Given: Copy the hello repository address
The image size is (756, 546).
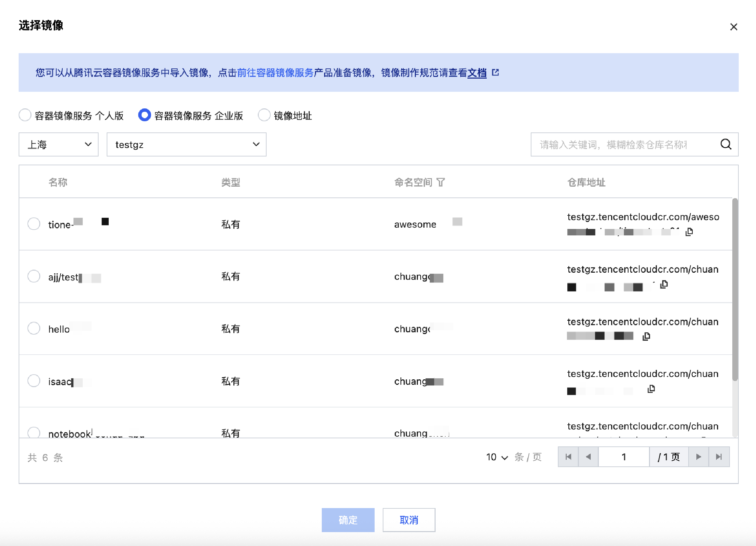Looking at the screenshot, I should click(x=646, y=336).
